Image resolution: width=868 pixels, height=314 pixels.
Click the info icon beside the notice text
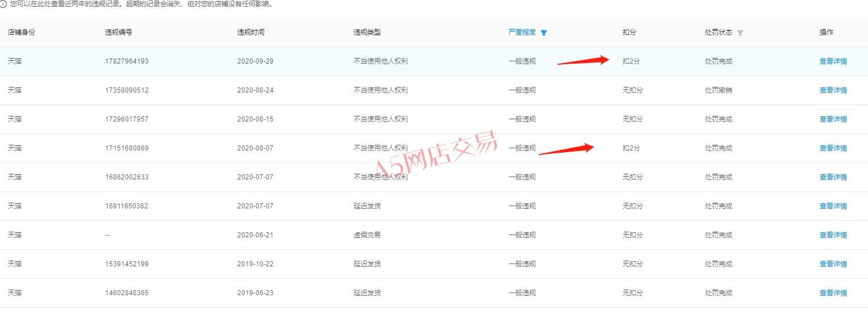tap(3, 4)
